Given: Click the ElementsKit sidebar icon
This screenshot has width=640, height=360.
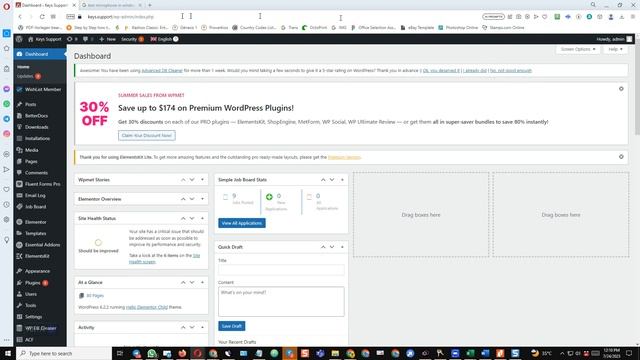Looking at the screenshot, I should pos(19,256).
